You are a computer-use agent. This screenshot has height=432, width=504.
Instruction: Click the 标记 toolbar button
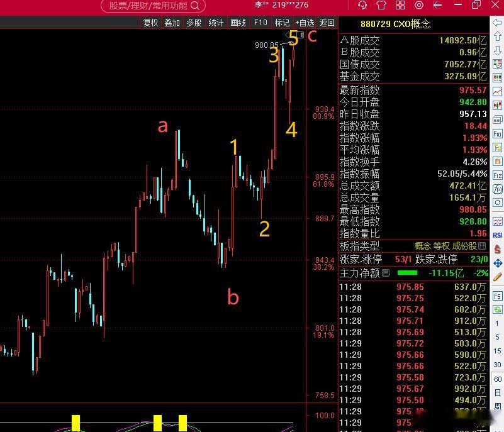[282, 23]
